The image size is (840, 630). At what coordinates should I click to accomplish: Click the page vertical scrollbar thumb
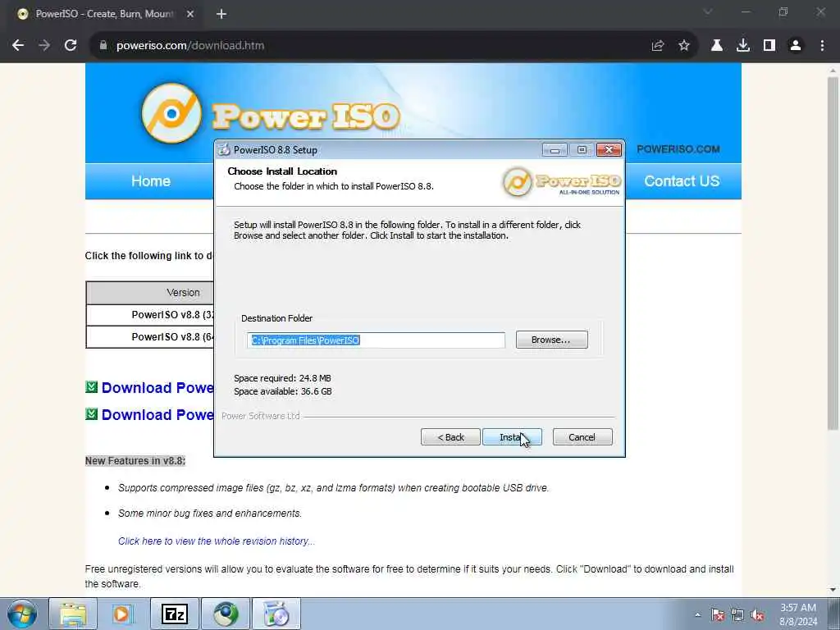[833, 253]
